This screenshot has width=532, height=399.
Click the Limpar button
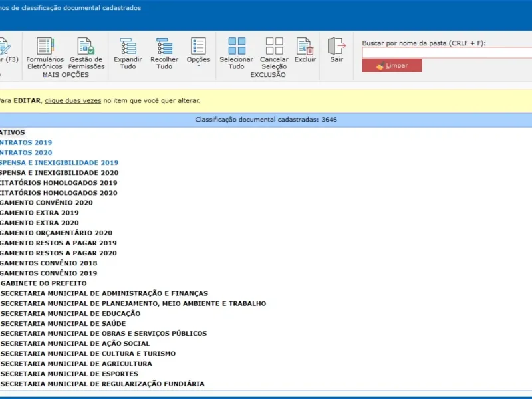[x=392, y=65]
